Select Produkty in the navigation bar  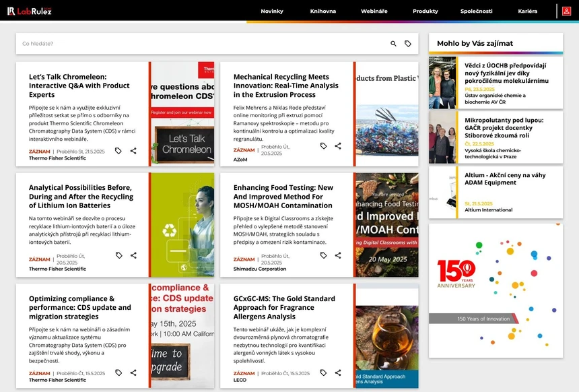point(425,11)
